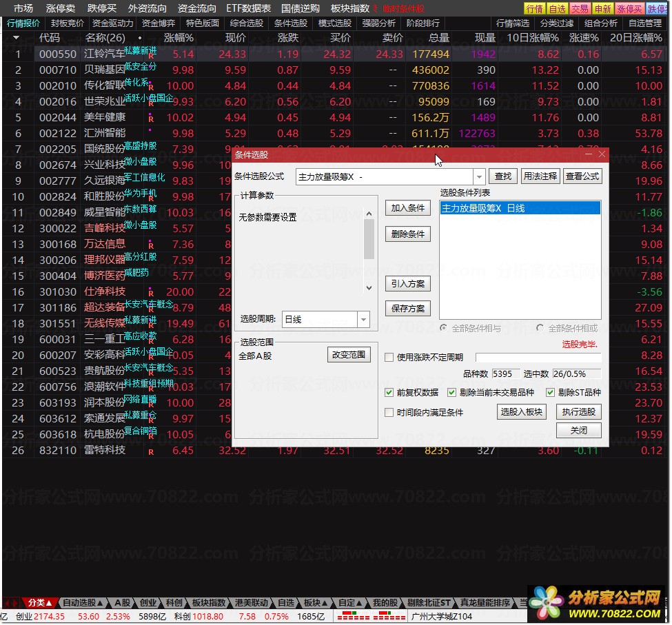Screen dimensions: 672x625
Task: Expand the 条件选股公式 formula dropdown
Action: 479,176
